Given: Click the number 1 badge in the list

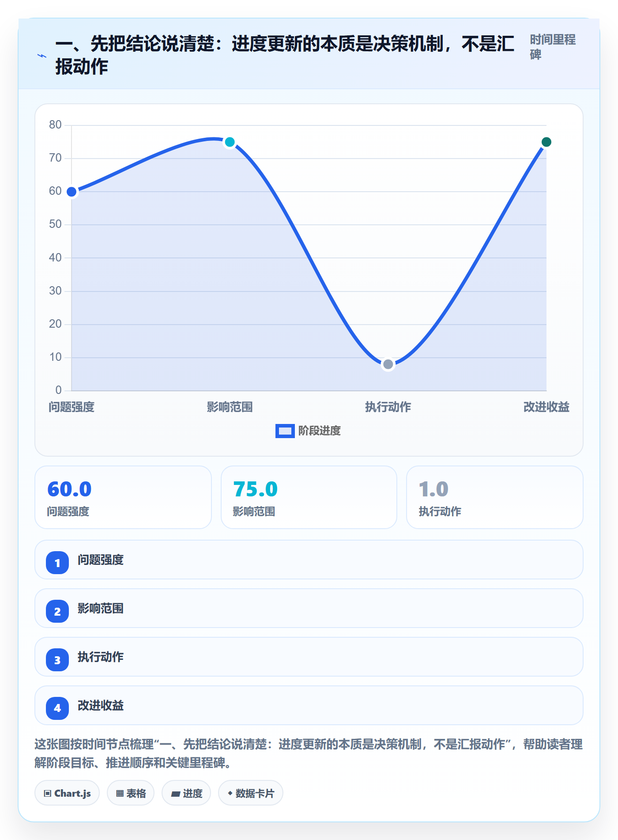Looking at the screenshot, I should click(57, 563).
